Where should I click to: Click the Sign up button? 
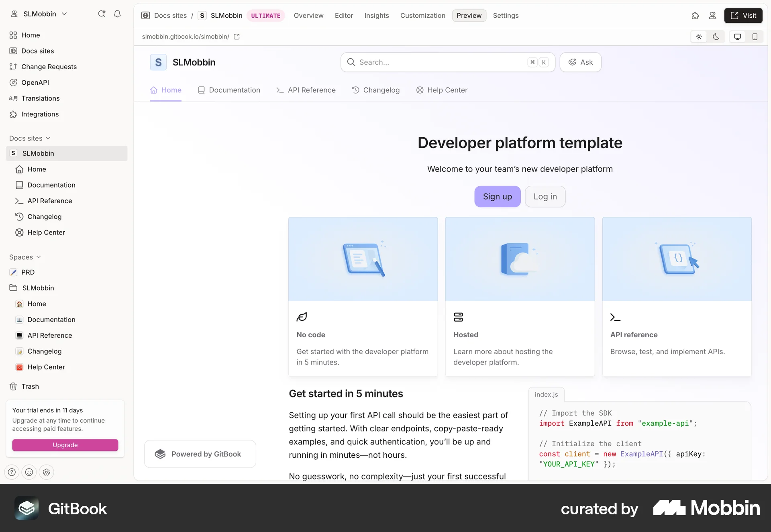pyautogui.click(x=497, y=197)
